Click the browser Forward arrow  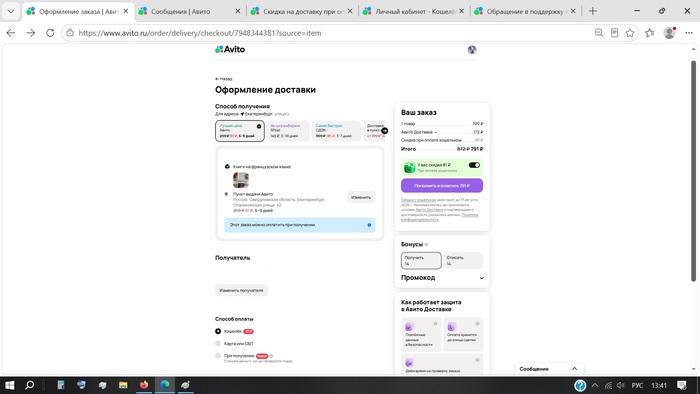(x=30, y=33)
